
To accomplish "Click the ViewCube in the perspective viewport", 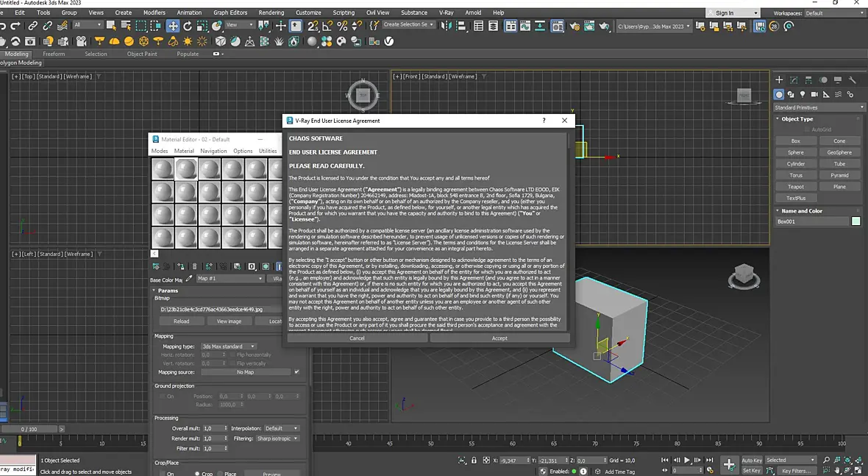I will pyautogui.click(x=744, y=275).
